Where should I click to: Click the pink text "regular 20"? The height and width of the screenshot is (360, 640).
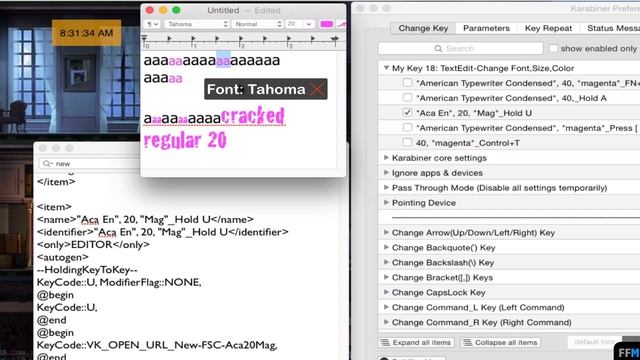185,140
